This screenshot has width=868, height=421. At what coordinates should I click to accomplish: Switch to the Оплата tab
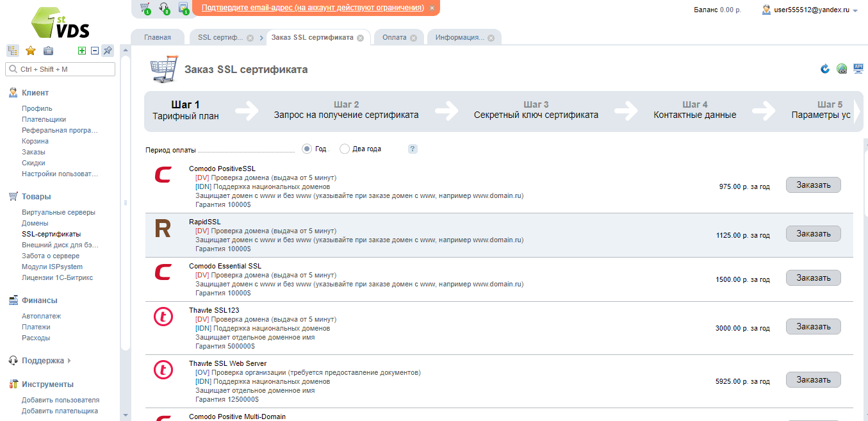pyautogui.click(x=394, y=37)
